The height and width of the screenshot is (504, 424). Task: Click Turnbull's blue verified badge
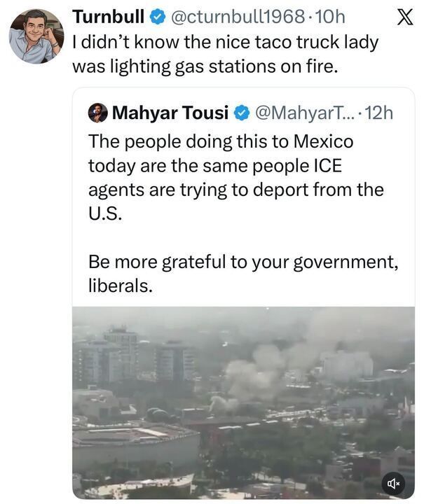click(158, 16)
